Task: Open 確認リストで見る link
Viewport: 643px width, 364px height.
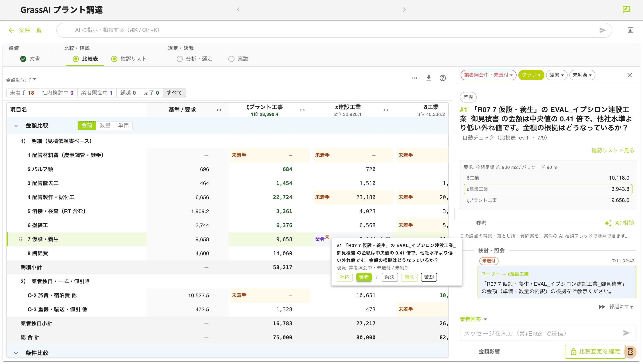Action: click(x=613, y=150)
